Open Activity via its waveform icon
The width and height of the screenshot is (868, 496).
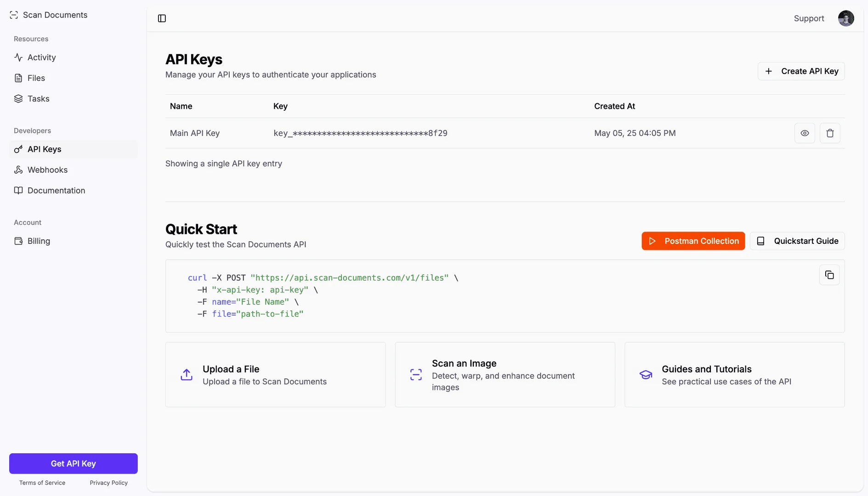point(18,57)
